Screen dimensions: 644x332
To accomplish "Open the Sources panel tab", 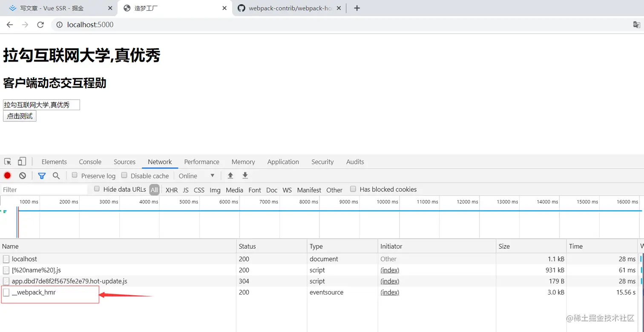I will pos(124,162).
